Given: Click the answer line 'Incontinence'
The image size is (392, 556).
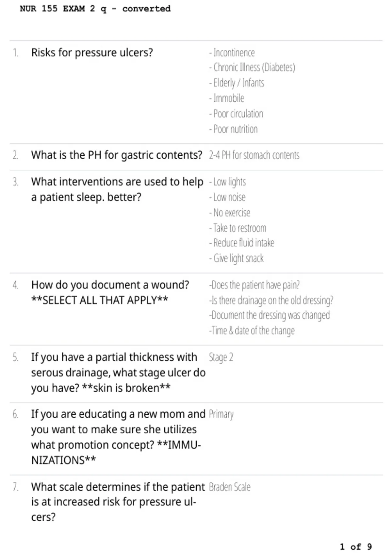Looking at the screenshot, I should click(x=232, y=53).
